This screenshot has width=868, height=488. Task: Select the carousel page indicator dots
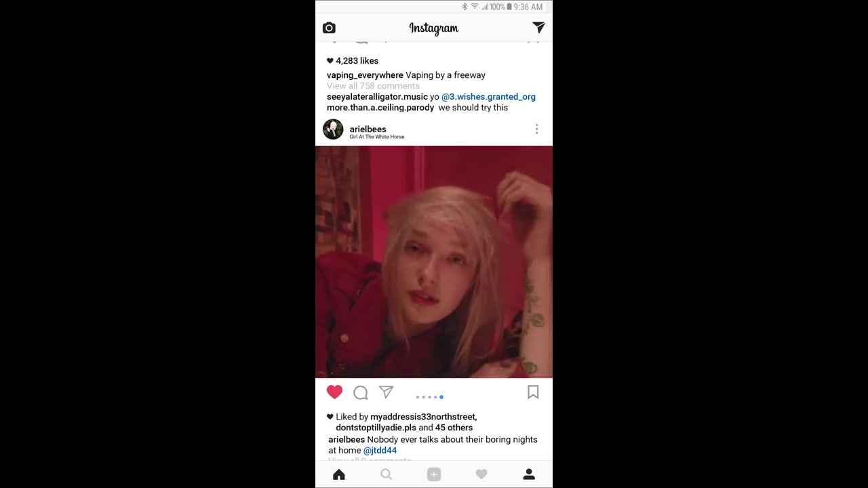(429, 397)
